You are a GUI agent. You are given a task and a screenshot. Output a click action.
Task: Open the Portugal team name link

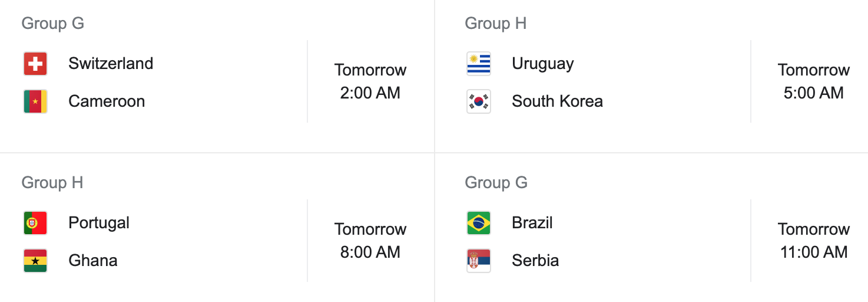pos(99,223)
